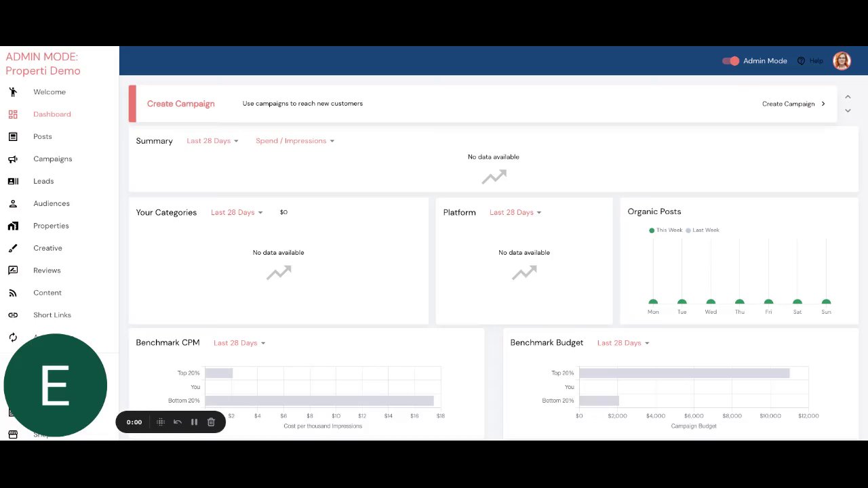Go to Posts in the sidebar
Image resolution: width=868 pixels, height=488 pixels.
tap(42, 137)
